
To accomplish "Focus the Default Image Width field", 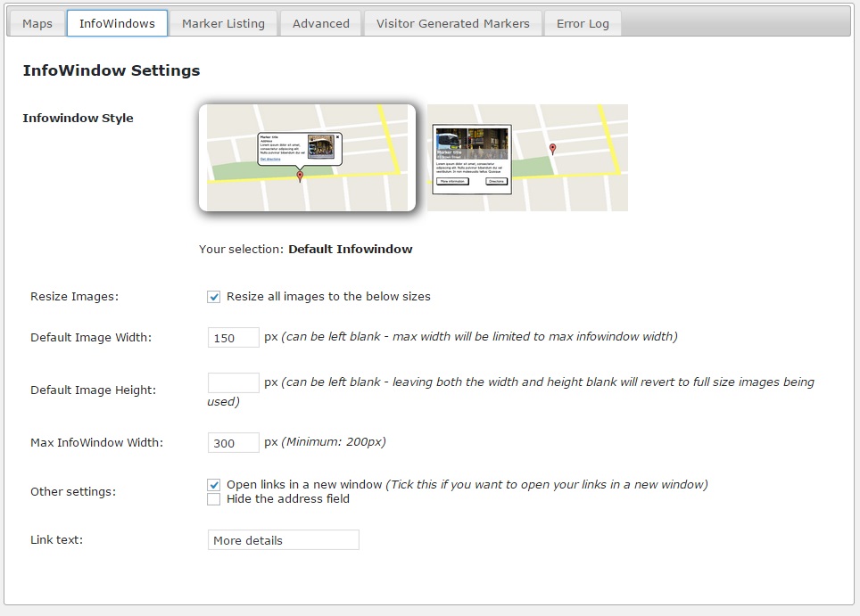I will point(234,338).
